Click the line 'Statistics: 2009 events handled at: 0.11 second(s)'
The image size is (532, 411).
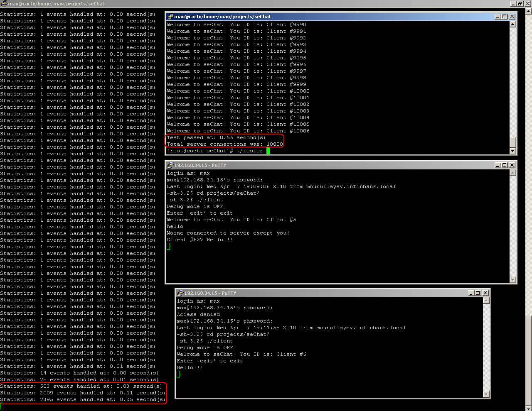[x=83, y=393]
